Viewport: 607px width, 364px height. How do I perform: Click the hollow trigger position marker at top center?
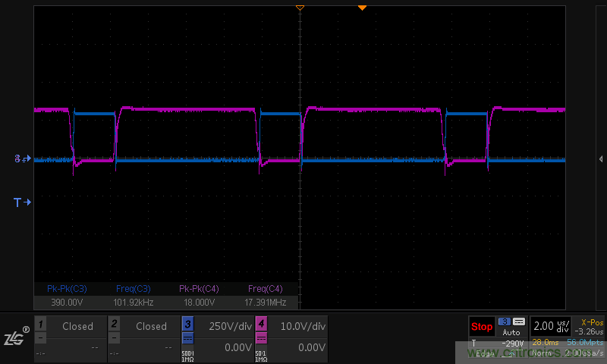coord(300,7)
